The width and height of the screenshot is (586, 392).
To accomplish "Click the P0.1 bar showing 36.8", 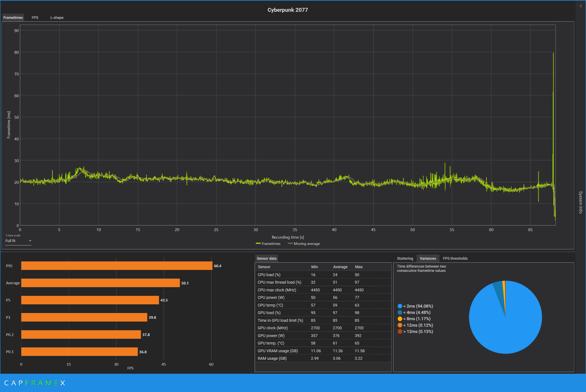I will pyautogui.click(x=80, y=351).
